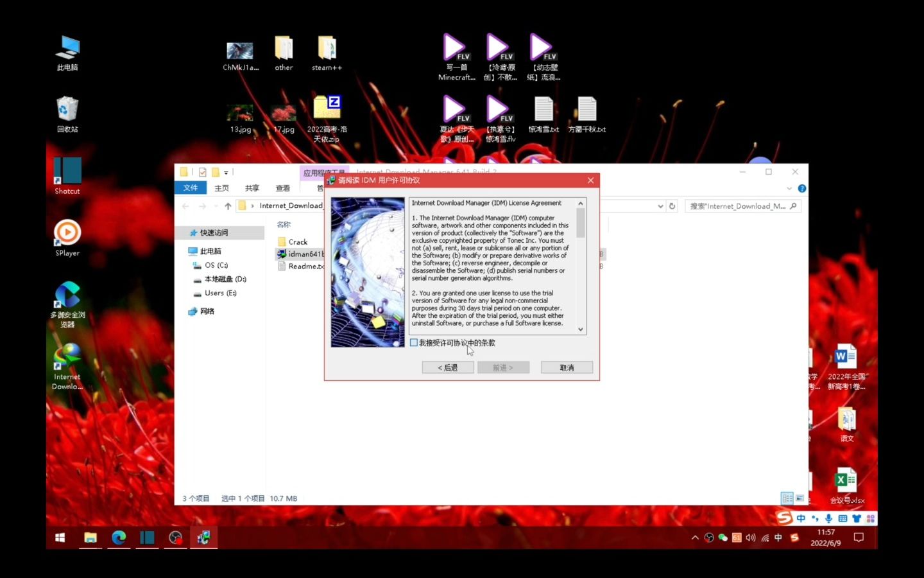Select OS (C:) drive in navigation pane

point(216,265)
